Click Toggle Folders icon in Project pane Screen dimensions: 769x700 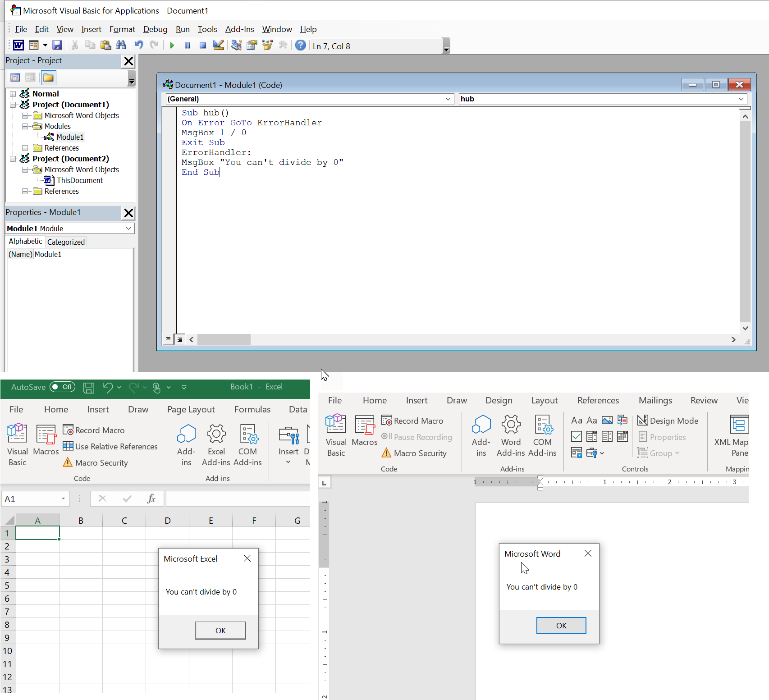(x=48, y=78)
